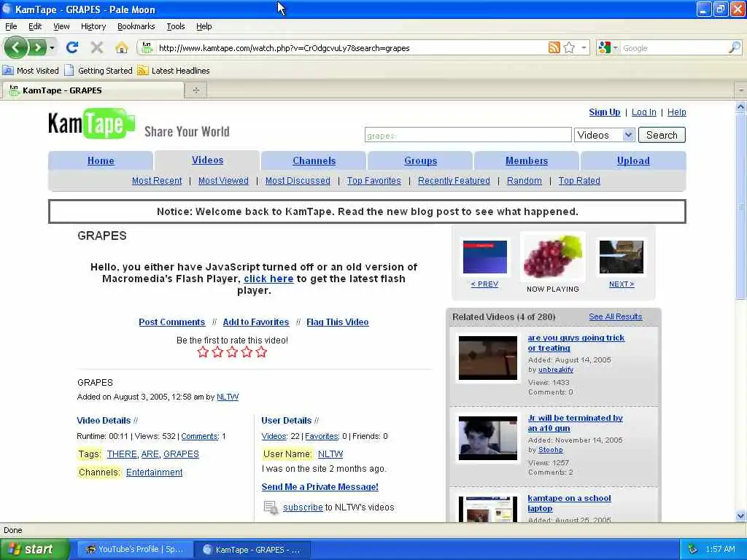The height and width of the screenshot is (560, 747).
Task: Click the Search button
Action: [x=661, y=135]
